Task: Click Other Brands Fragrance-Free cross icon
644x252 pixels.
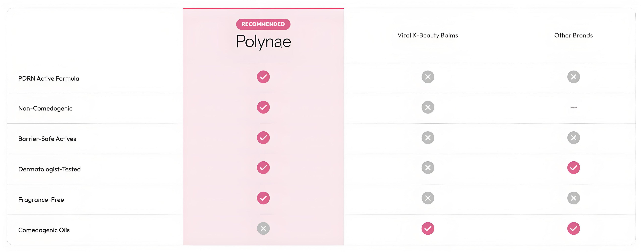Action: point(574,198)
